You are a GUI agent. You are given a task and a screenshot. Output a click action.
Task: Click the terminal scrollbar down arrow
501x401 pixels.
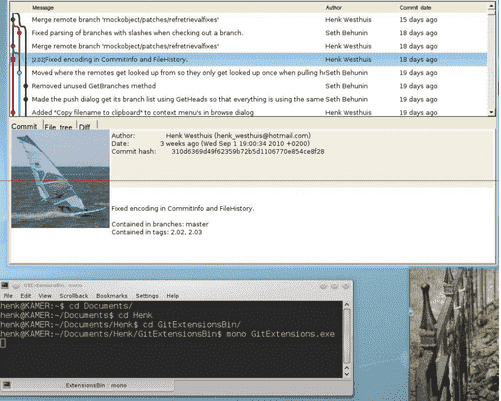click(x=346, y=374)
